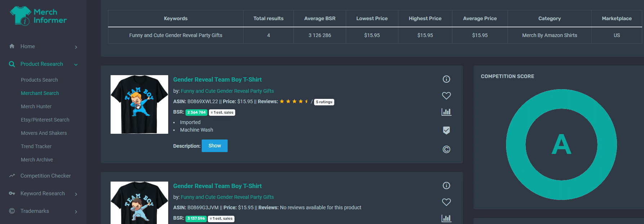
Task: Favorite product B0869XWL22 with heart icon
Action: 446,96
